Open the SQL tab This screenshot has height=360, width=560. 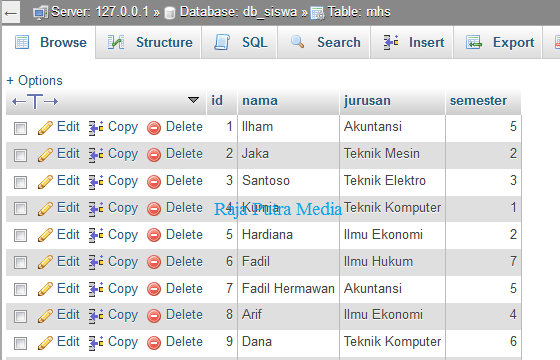pyautogui.click(x=239, y=42)
